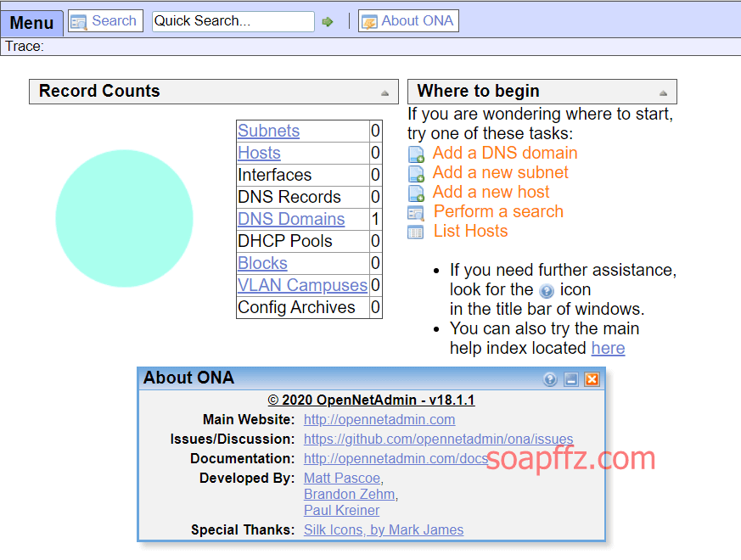This screenshot has height=560, width=741.
Task: Click the About ONA window title text
Action: pos(188,378)
